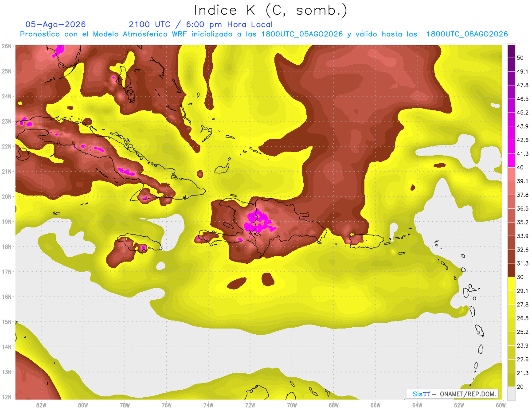Select the yellow legend band between 29.1 and 30

tap(511, 284)
